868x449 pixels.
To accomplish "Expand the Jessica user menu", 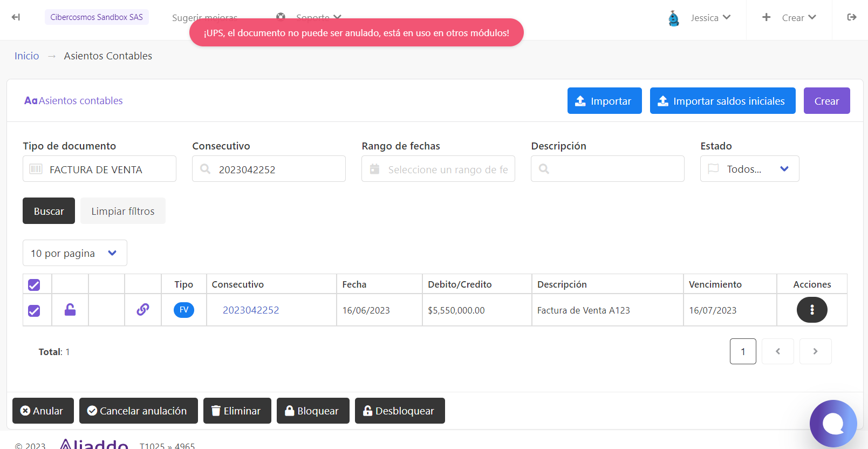I will pyautogui.click(x=699, y=18).
